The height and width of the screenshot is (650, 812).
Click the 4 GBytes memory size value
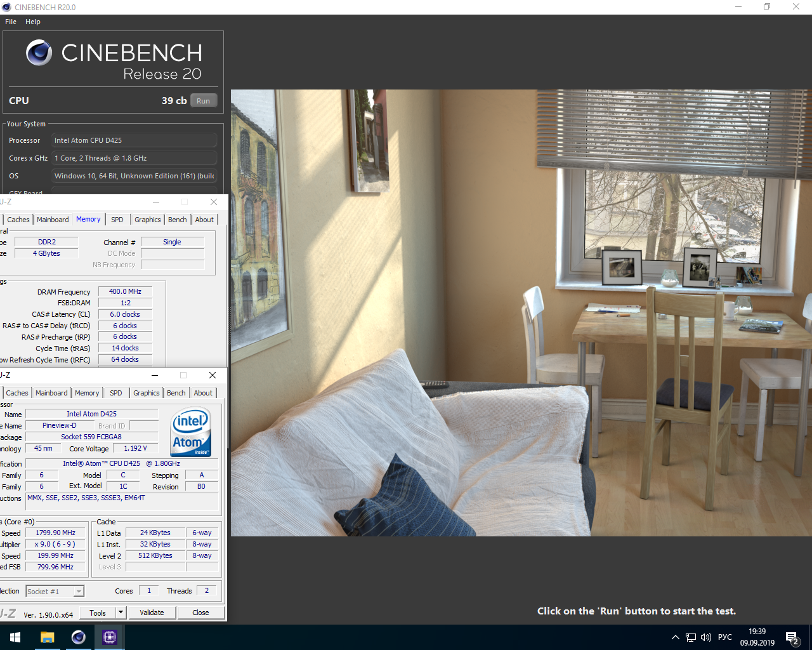(x=46, y=253)
